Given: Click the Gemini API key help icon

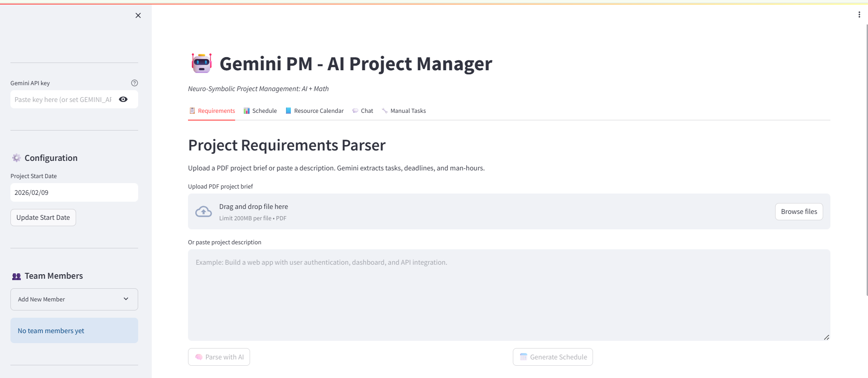Looking at the screenshot, I should (x=135, y=83).
